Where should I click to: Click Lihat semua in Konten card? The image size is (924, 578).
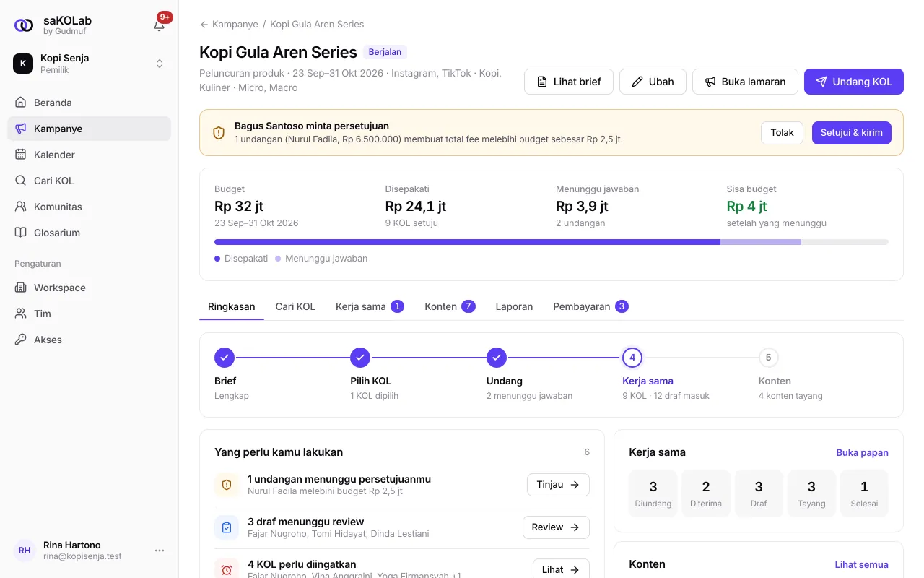pos(861,564)
